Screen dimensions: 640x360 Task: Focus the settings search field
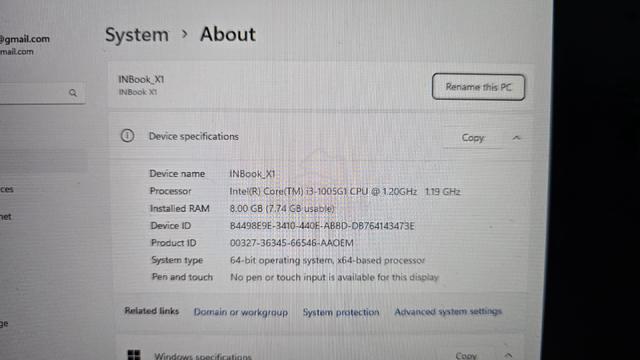pos(42,93)
